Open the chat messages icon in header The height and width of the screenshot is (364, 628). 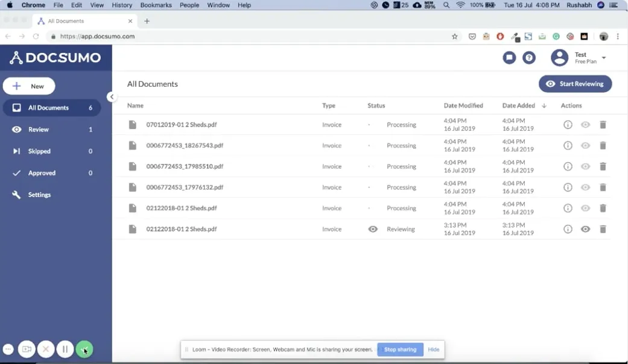pyautogui.click(x=509, y=58)
